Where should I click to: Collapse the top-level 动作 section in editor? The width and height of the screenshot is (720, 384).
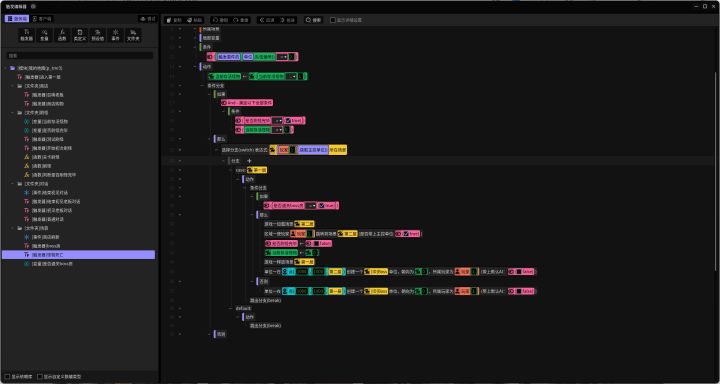195,67
